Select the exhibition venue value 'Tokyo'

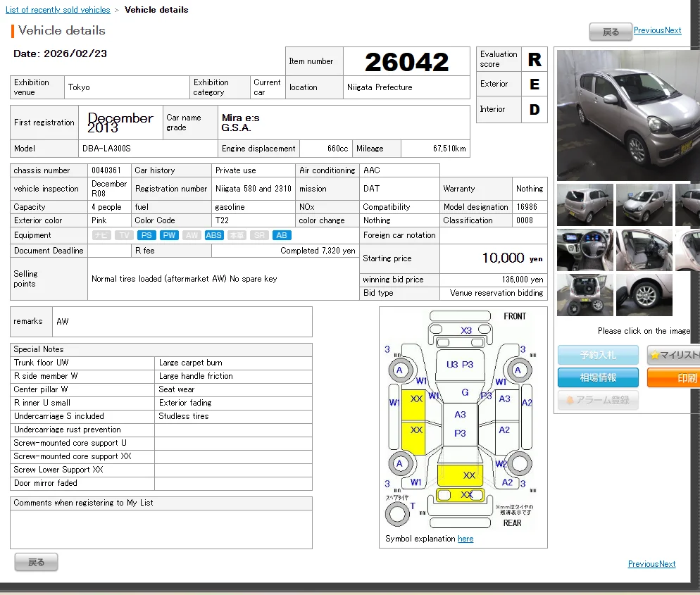pyautogui.click(x=79, y=87)
